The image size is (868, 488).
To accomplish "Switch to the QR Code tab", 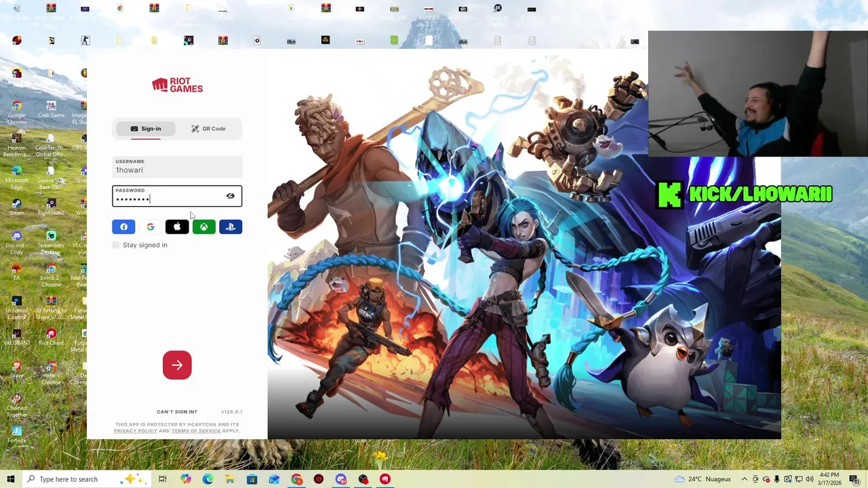I will tap(208, 129).
